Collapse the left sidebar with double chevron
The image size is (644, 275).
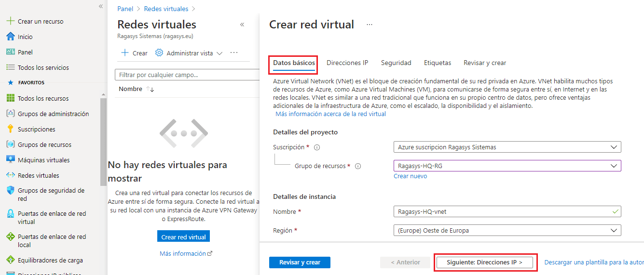pyautogui.click(x=101, y=6)
